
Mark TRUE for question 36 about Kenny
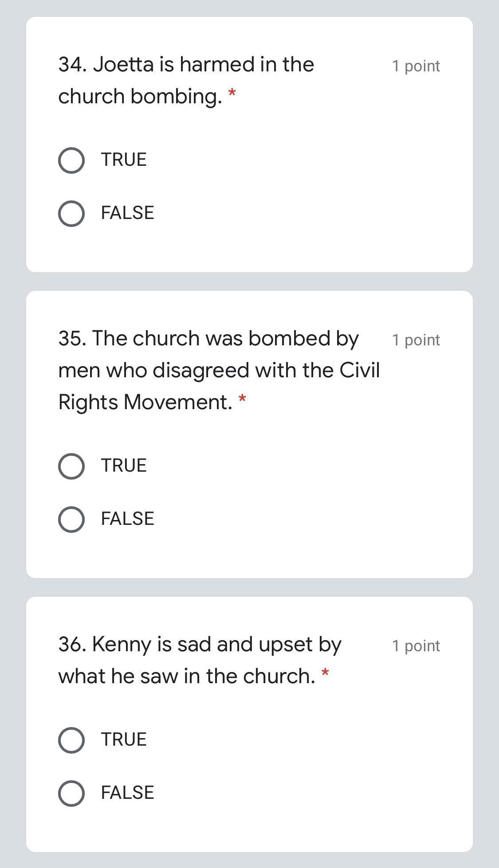point(71,740)
